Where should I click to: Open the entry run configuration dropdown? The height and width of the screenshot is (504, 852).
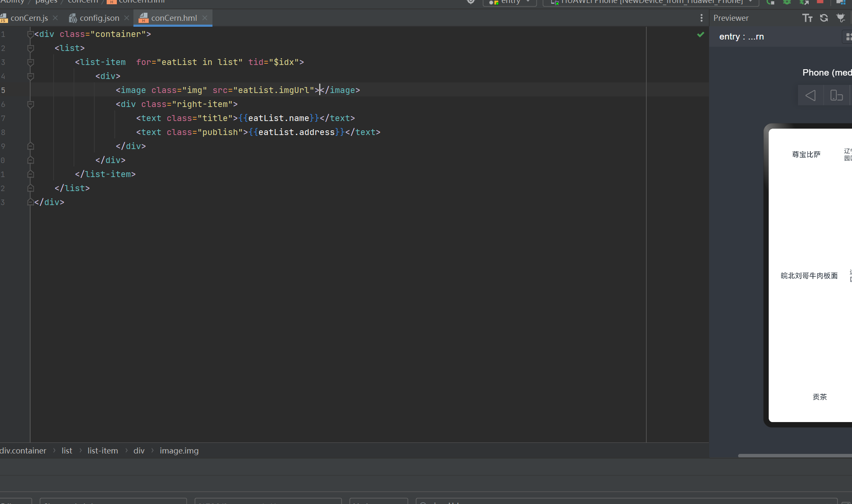click(510, 2)
